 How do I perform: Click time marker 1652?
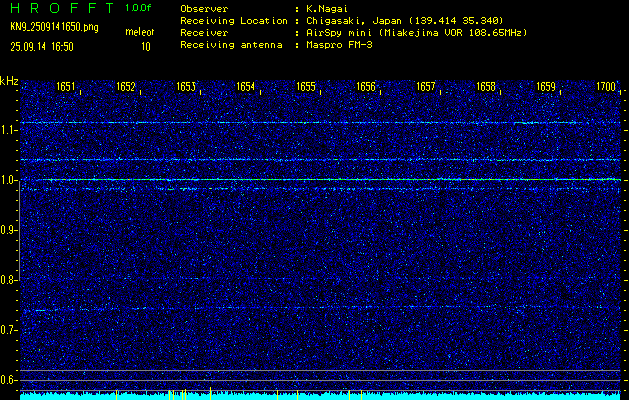(x=126, y=86)
